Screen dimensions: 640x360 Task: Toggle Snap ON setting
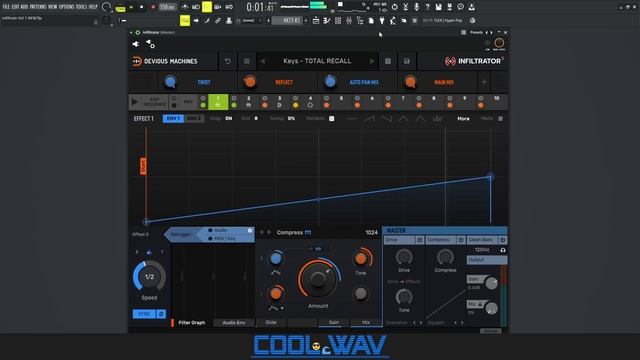229,118
